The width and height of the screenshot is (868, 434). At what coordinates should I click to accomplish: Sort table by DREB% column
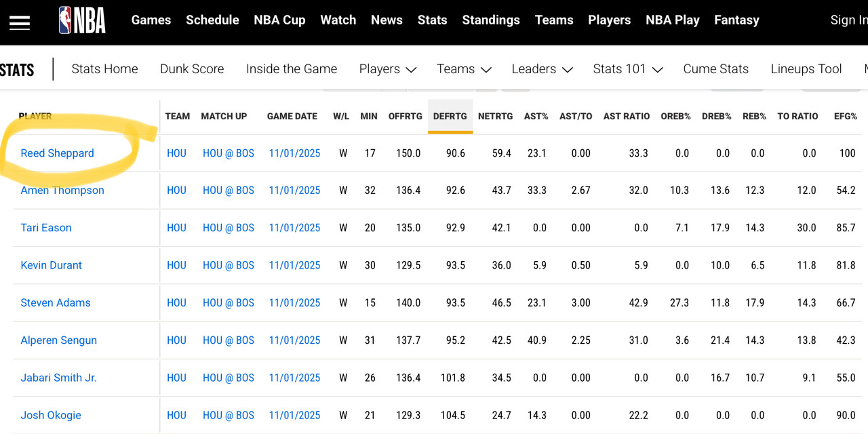click(x=717, y=117)
